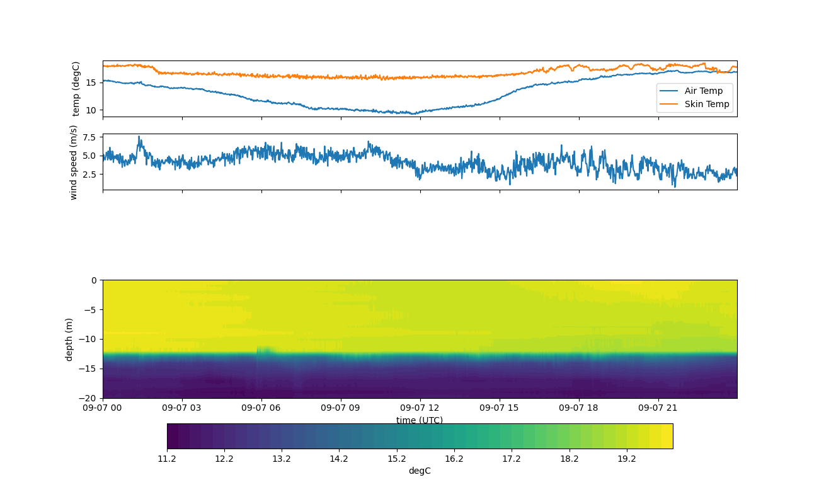Select the 'wind speed (m/s)' axis label
Viewport: 819px width, 504px height.
point(74,162)
